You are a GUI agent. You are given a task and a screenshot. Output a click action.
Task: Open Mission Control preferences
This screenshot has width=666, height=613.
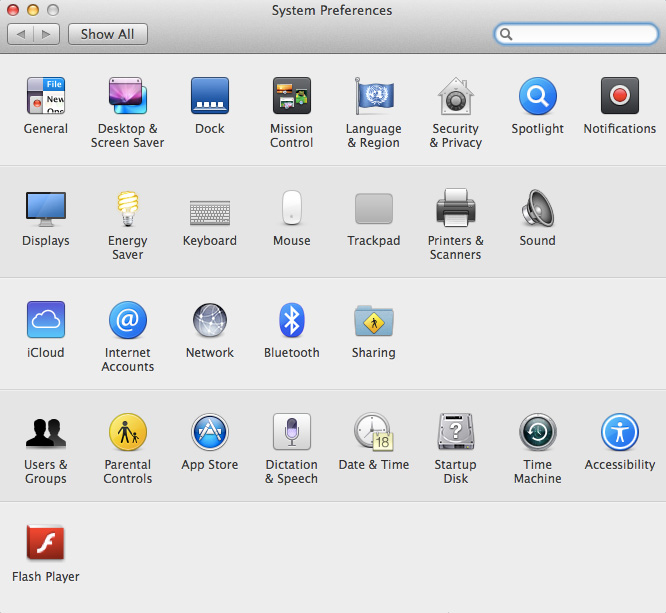point(292,97)
